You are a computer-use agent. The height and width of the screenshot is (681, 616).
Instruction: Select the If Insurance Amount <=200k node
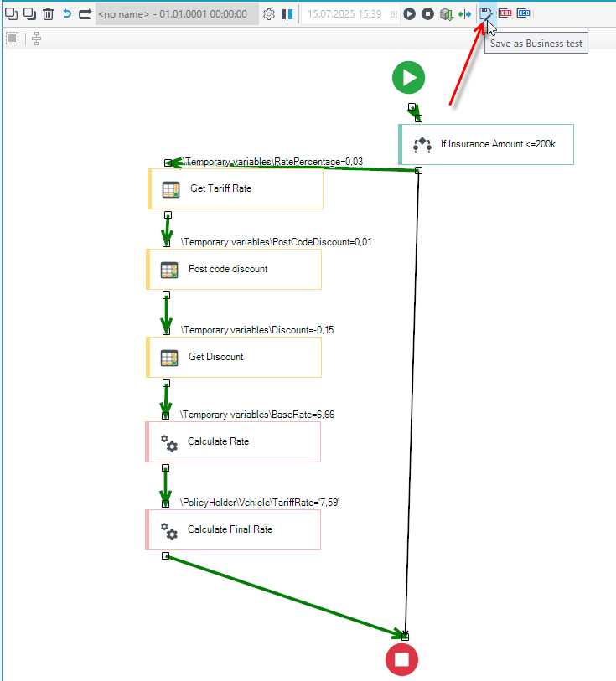486,144
